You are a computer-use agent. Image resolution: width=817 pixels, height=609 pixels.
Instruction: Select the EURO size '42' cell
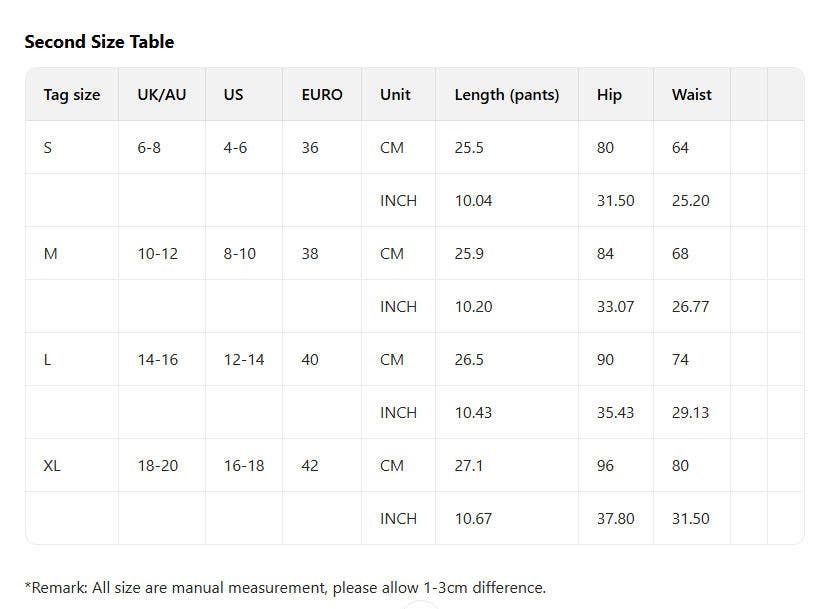(x=310, y=466)
